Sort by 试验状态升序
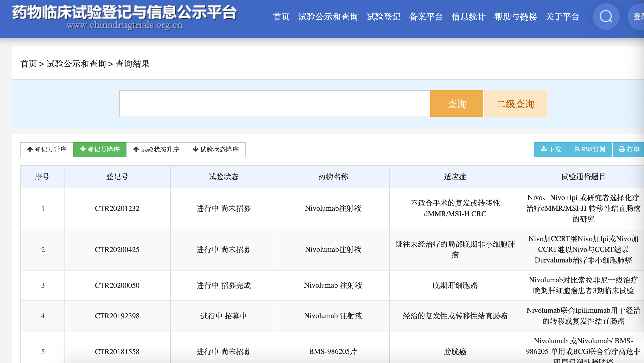644x363 pixels. click(x=156, y=149)
